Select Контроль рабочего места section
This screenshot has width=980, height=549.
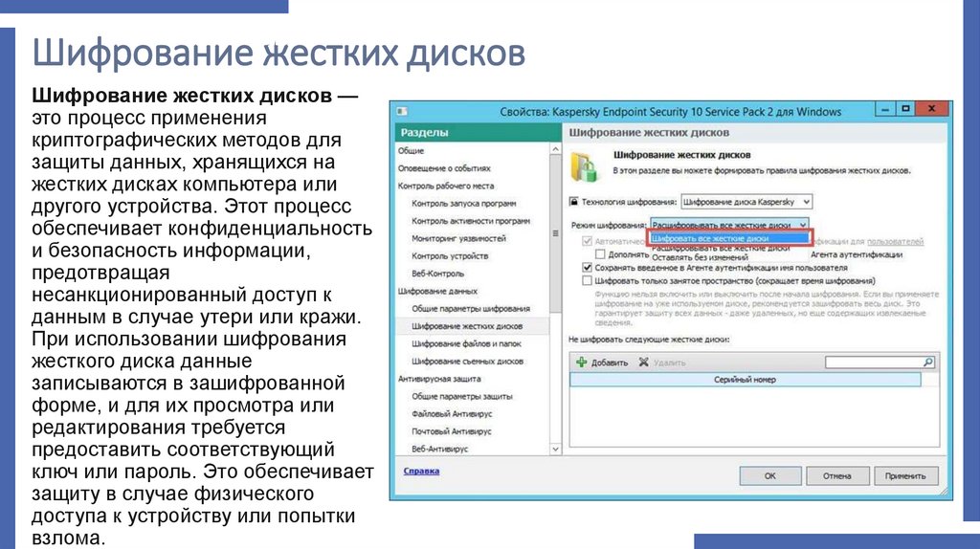click(446, 186)
